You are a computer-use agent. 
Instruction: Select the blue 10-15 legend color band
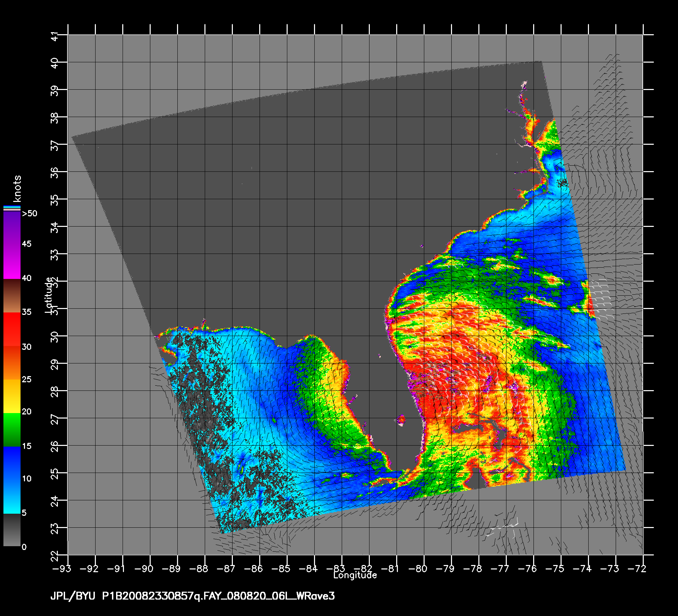[x=12, y=464]
